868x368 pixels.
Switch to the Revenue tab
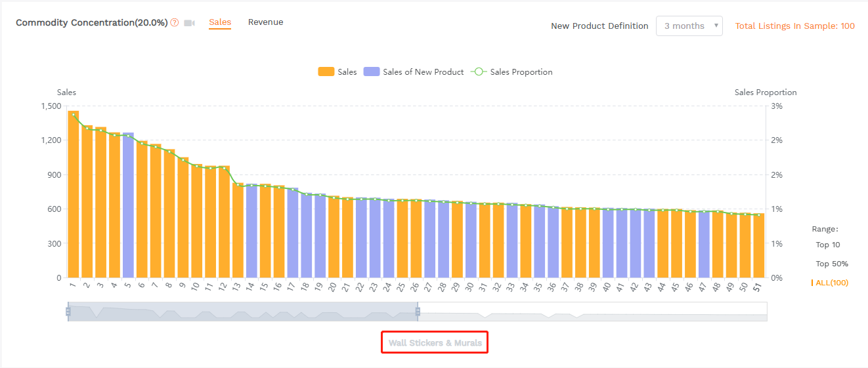[265, 22]
